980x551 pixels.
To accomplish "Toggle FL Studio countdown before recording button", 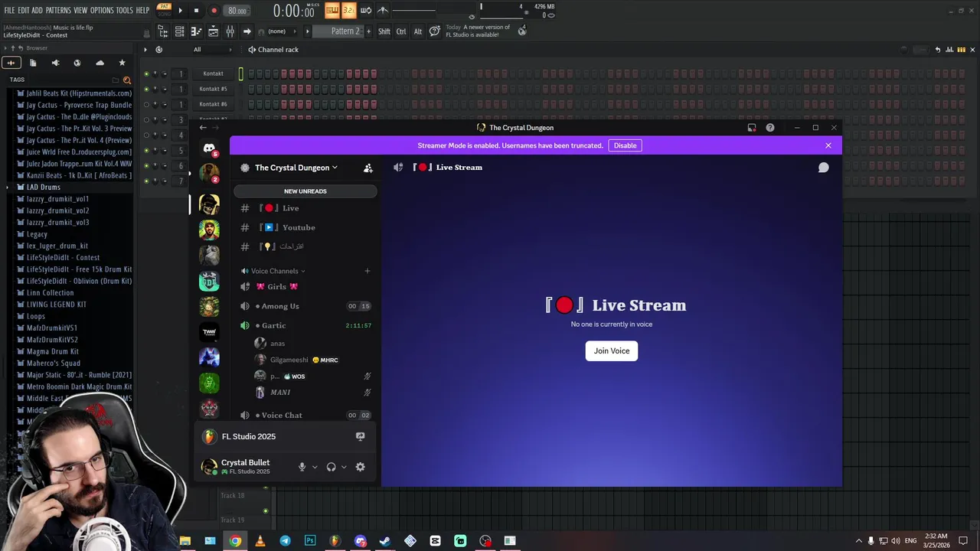I will point(348,11).
